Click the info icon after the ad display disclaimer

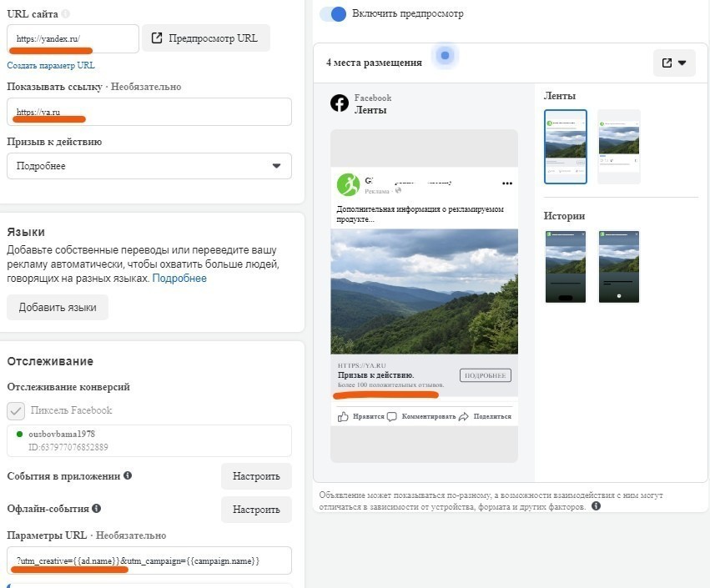pos(596,506)
